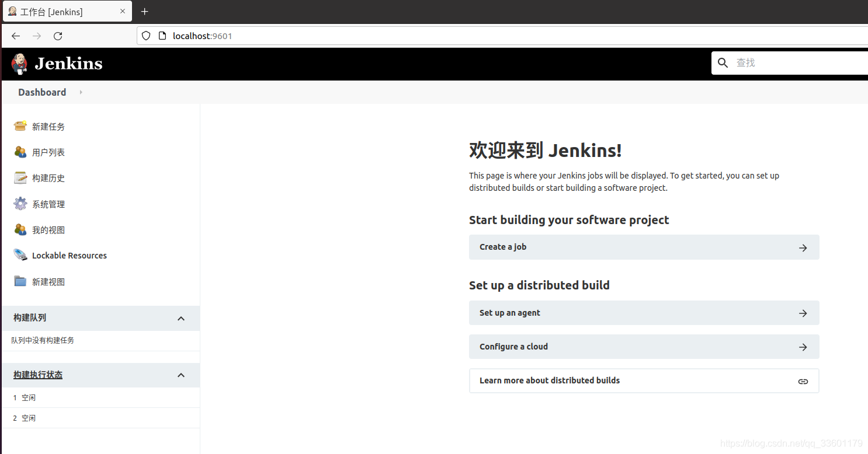Viewport: 868px width, 454px height.
Task: Open 系统管理 from the sidebar
Action: (48, 204)
